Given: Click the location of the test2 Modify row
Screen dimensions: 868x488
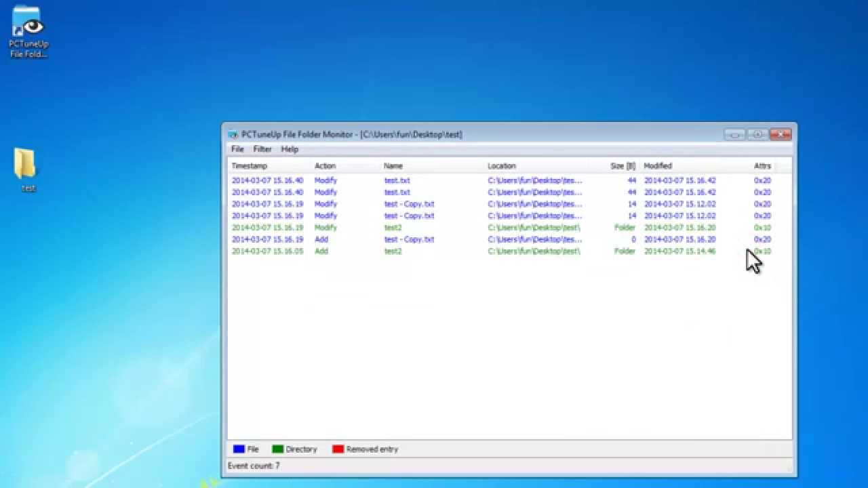Looking at the screenshot, I should [534, 228].
